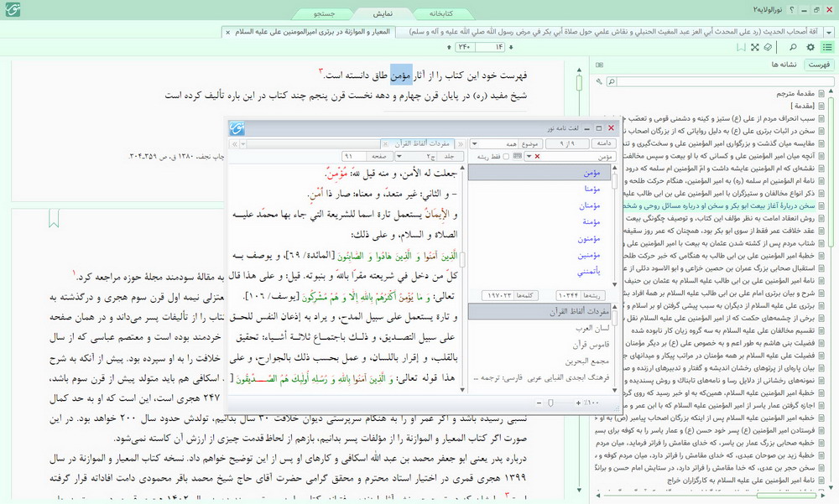The width and height of the screenshot is (839, 504).
Task: Select مؤمنة in the word list
Action: (x=591, y=222)
